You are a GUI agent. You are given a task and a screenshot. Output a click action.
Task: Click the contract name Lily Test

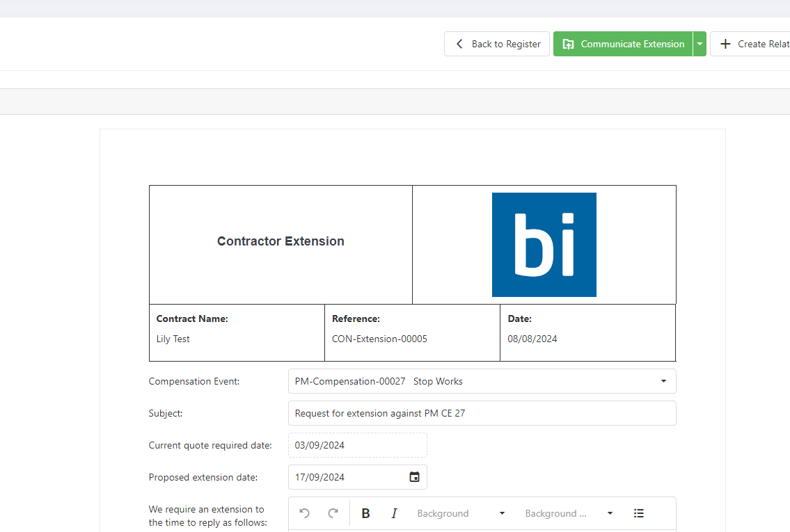pos(173,339)
